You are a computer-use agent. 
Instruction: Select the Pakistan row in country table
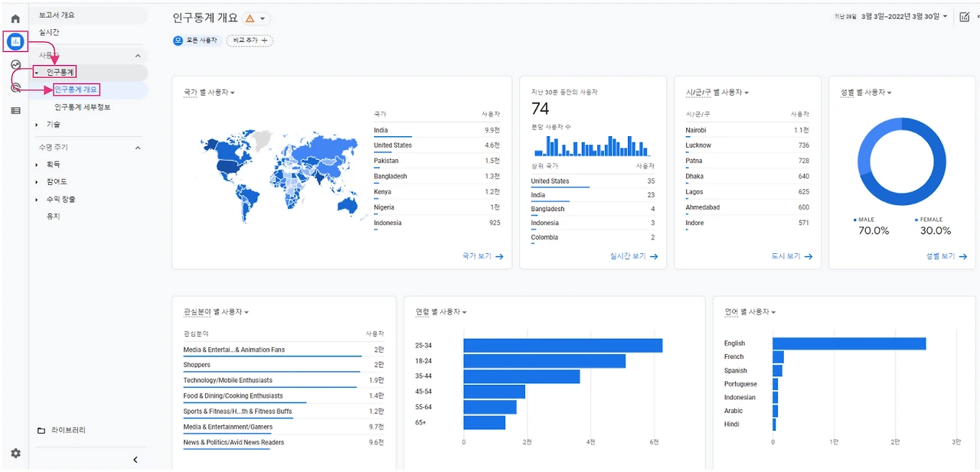pyautogui.click(x=436, y=161)
